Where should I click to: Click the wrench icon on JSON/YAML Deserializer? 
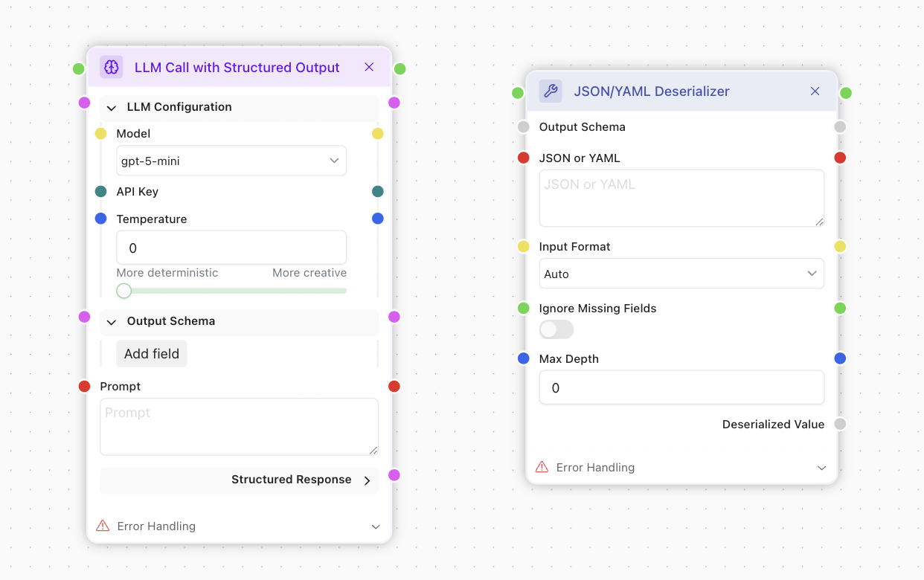point(551,91)
